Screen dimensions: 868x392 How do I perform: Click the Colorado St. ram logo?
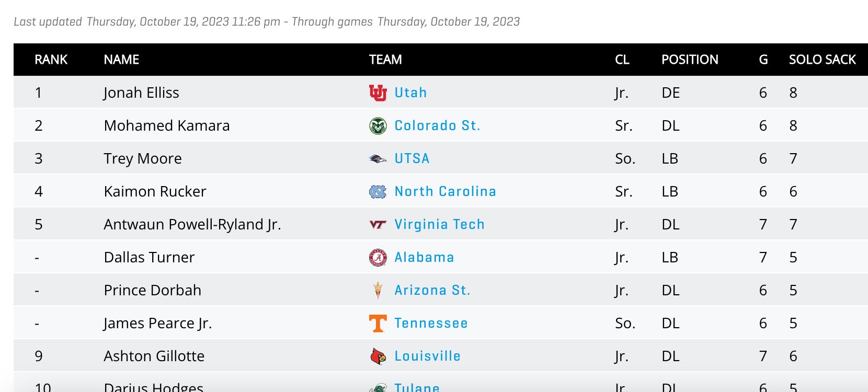tap(378, 126)
